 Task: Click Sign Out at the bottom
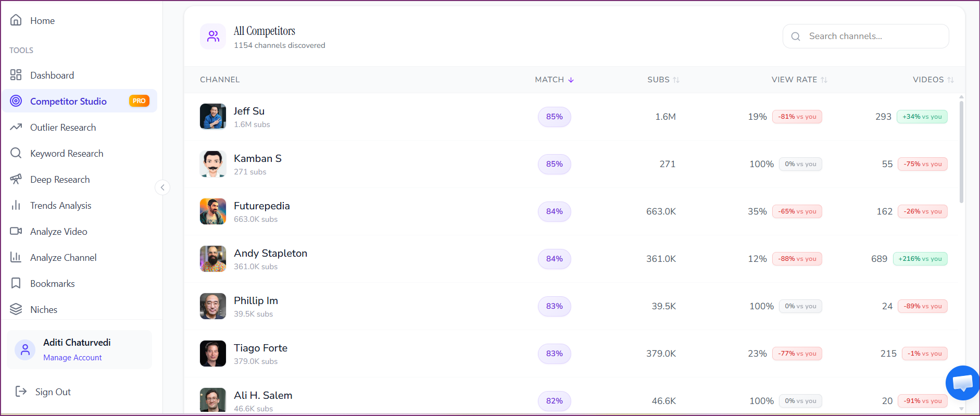click(53, 392)
